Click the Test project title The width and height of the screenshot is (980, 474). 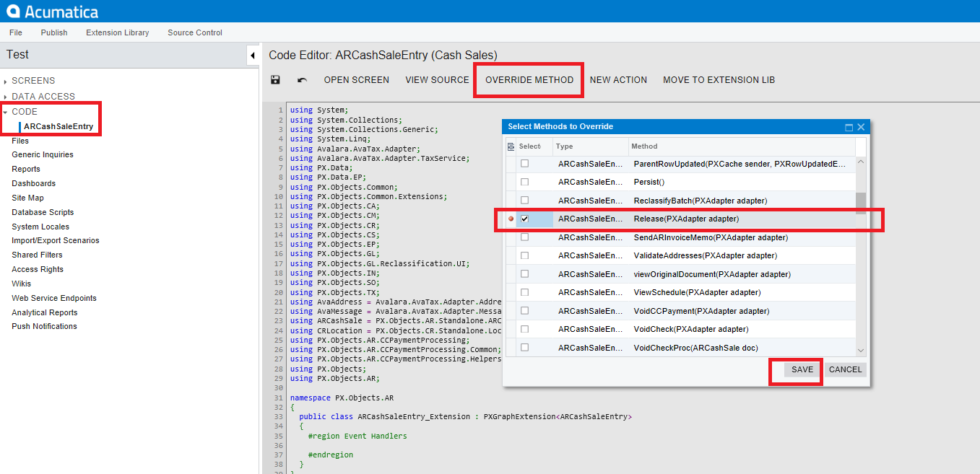pyautogui.click(x=17, y=54)
